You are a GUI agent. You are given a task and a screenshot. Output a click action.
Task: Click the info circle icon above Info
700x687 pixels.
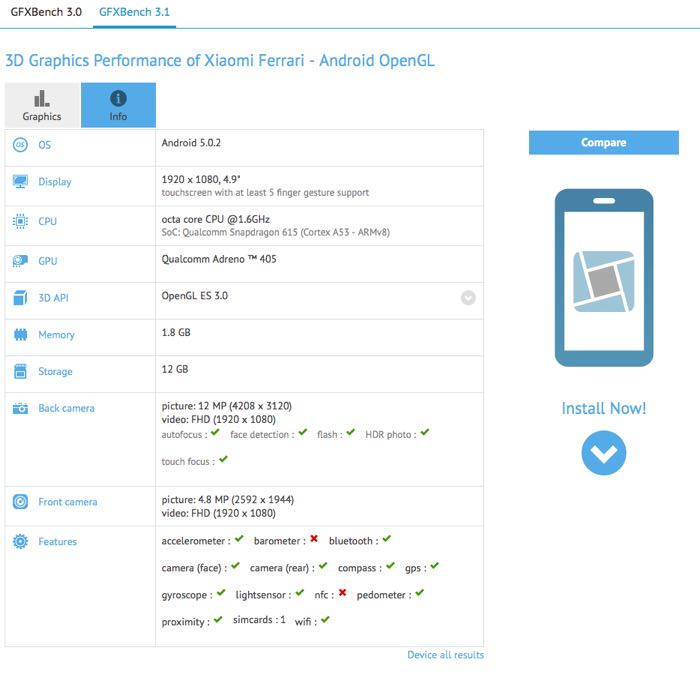pyautogui.click(x=118, y=98)
